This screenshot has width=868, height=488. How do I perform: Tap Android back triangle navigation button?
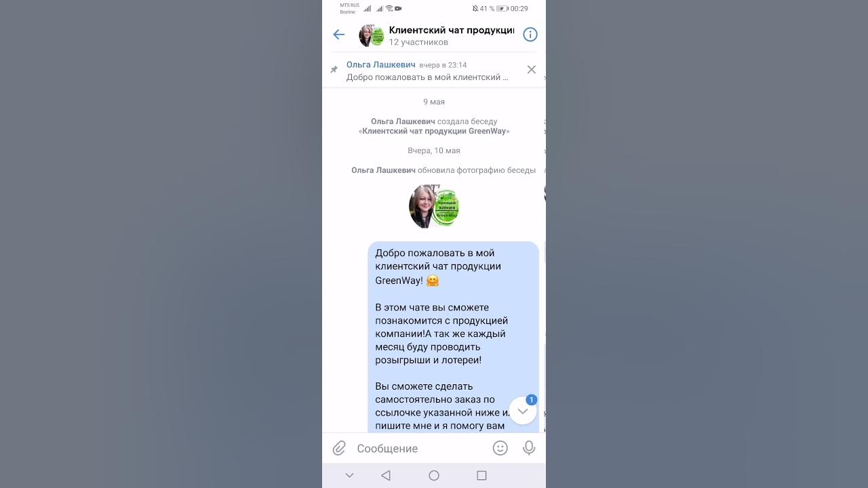tap(386, 476)
